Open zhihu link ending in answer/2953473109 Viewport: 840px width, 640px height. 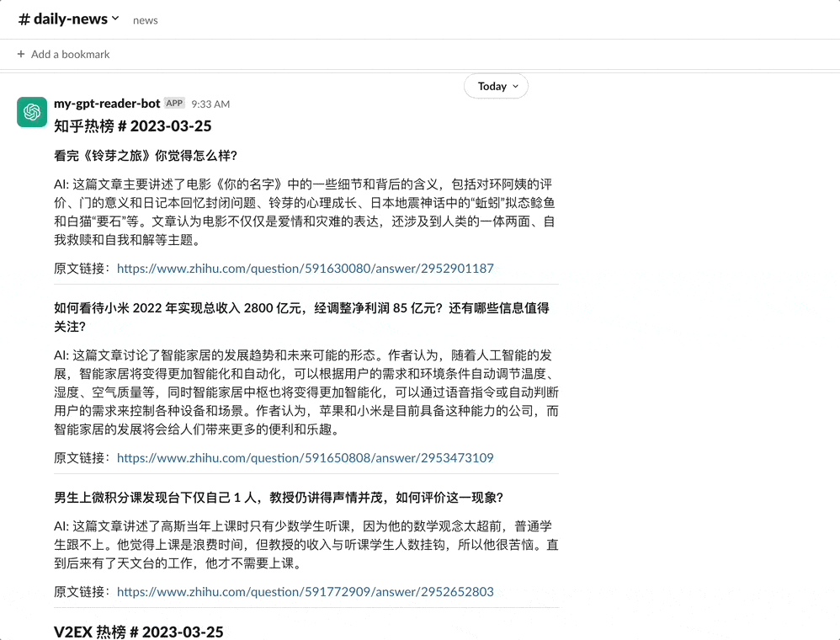[305, 458]
